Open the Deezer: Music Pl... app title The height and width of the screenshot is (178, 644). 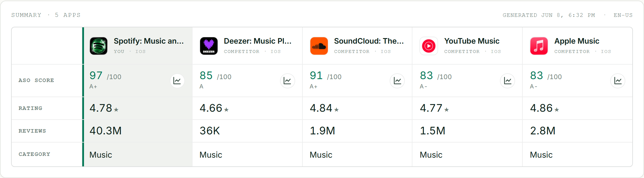point(258,41)
